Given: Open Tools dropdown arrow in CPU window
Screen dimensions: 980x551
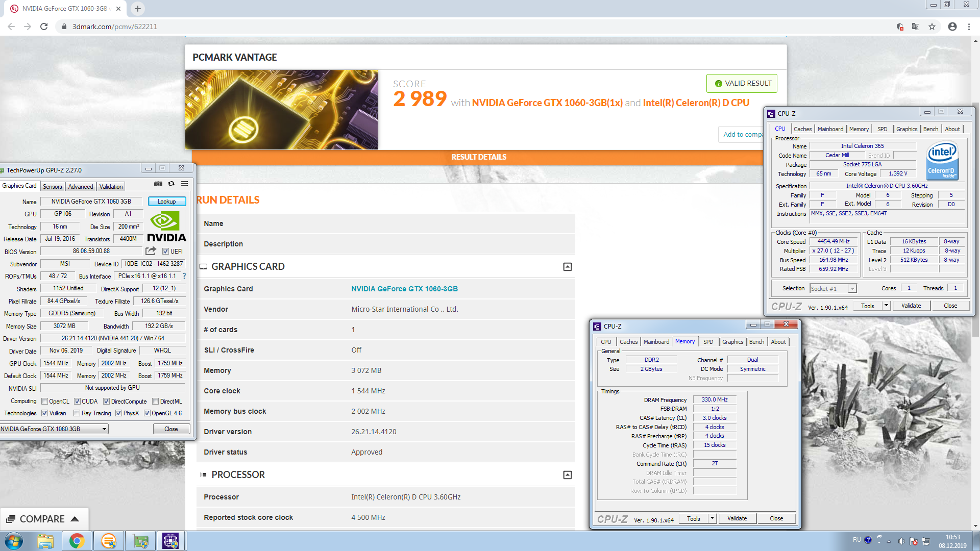Looking at the screenshot, I should click(x=886, y=306).
